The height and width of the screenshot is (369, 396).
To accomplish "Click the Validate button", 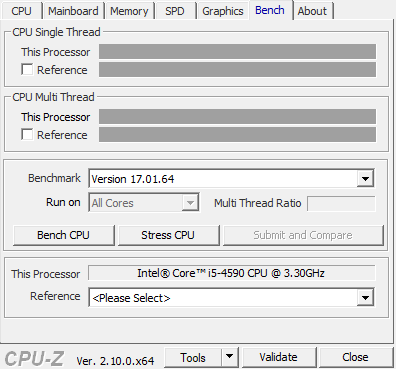I will pyautogui.click(x=278, y=357).
